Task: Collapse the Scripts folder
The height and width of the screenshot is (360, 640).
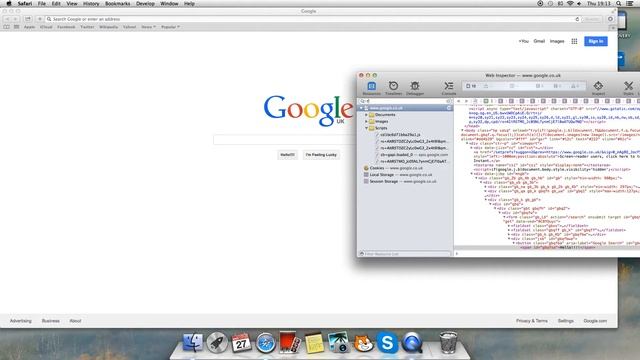Action: coord(367,128)
